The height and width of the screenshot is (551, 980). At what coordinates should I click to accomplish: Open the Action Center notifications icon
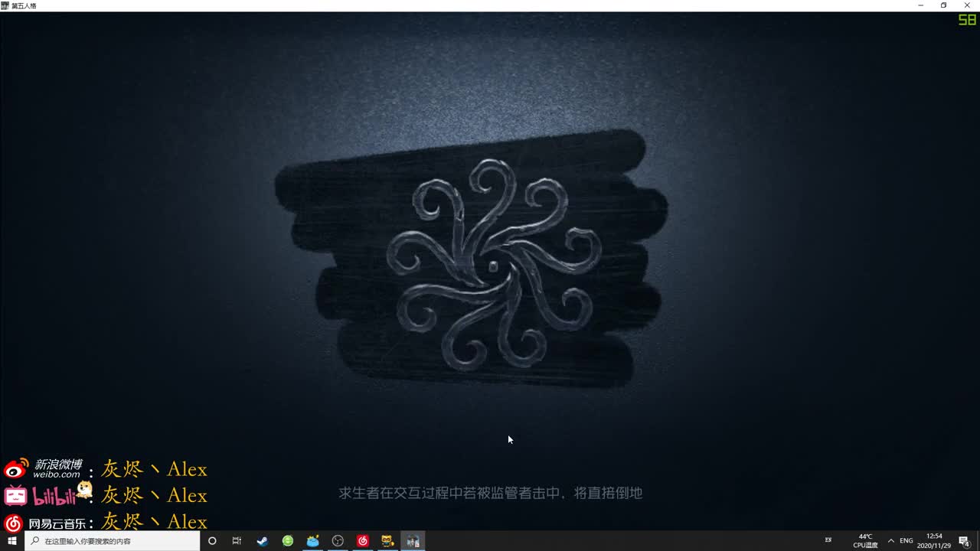click(x=964, y=541)
